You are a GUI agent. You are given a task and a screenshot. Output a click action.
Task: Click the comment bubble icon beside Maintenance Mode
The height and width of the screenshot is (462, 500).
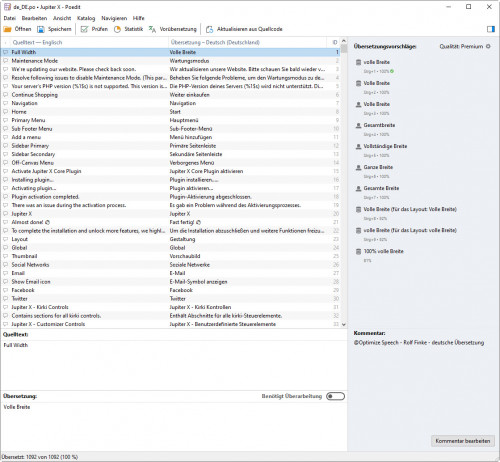point(5,61)
